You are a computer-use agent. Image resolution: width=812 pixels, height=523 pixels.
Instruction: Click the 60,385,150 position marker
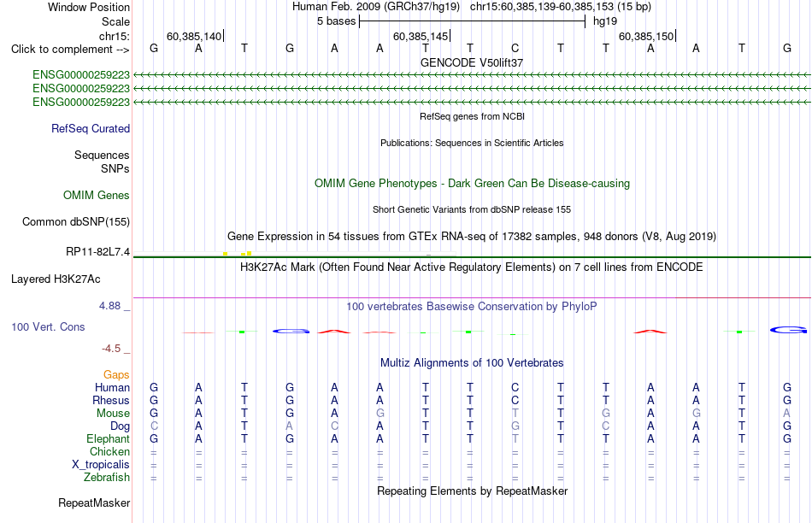[x=646, y=36]
